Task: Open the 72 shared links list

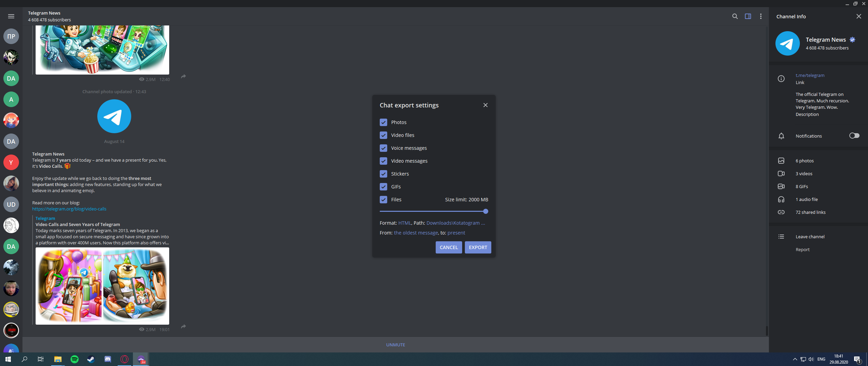Action: tap(810, 212)
